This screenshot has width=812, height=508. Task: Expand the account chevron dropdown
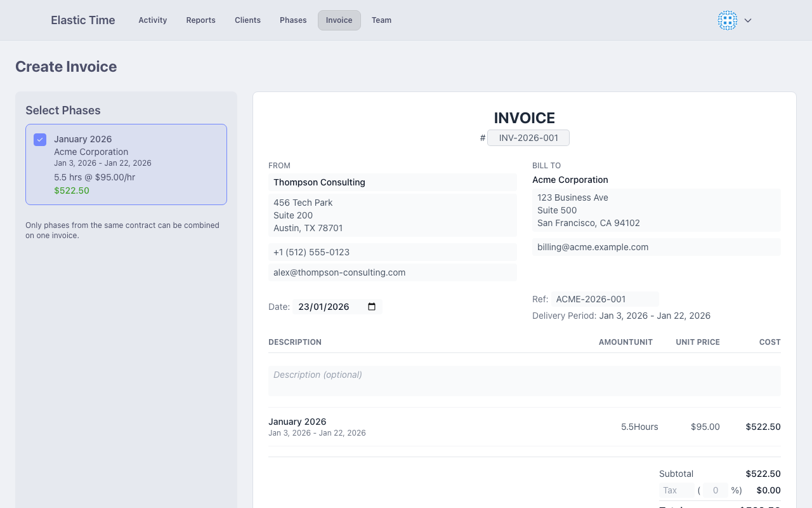747,20
